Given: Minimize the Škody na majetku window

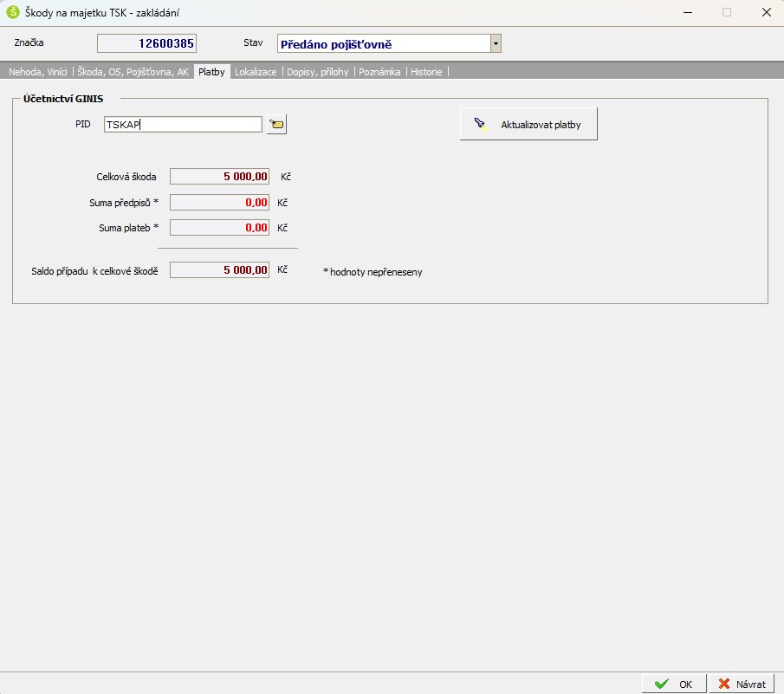Looking at the screenshot, I should [687, 13].
